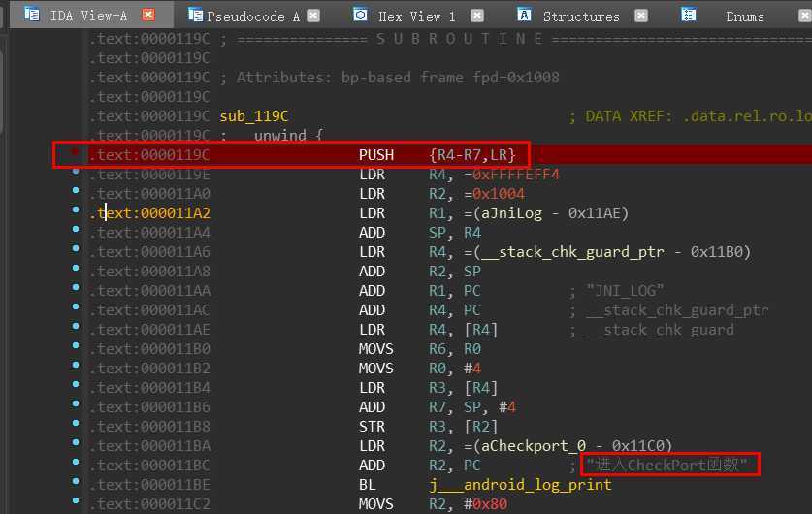The width and height of the screenshot is (812, 514).
Task: Close the IDA View-A tab
Action: [x=148, y=15]
